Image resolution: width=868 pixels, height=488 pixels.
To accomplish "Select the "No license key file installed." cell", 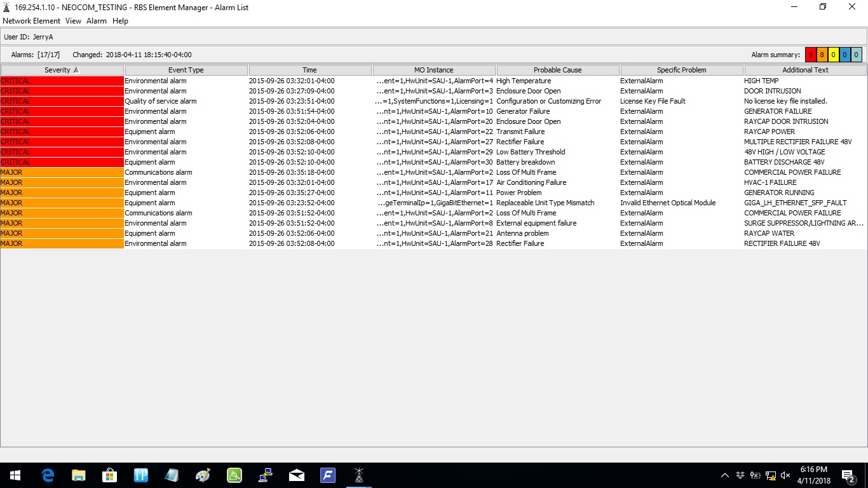I will tap(805, 101).
